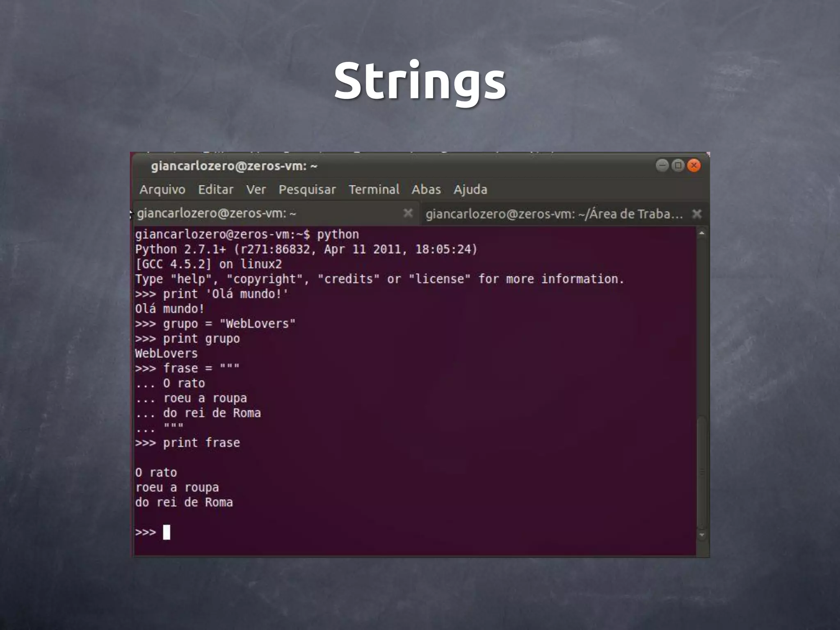The height and width of the screenshot is (630, 840).
Task: Click the line 'grupo = "WebLovers"'
Action: (215, 324)
